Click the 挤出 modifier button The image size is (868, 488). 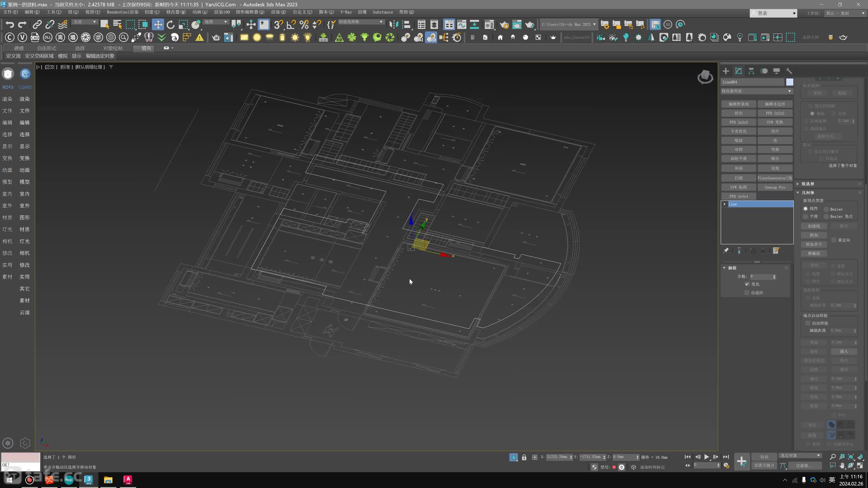coord(738,113)
